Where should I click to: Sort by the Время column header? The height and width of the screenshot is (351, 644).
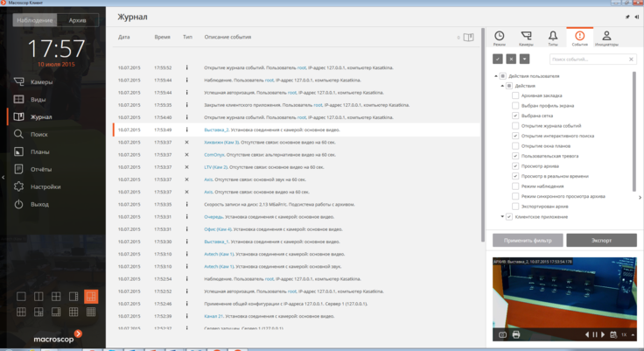162,37
